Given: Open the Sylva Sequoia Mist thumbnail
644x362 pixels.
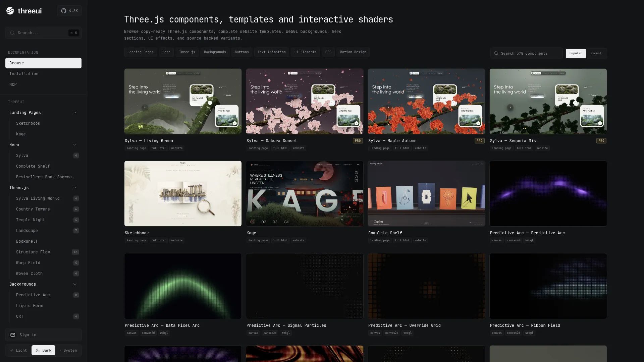Looking at the screenshot, I should tap(548, 101).
